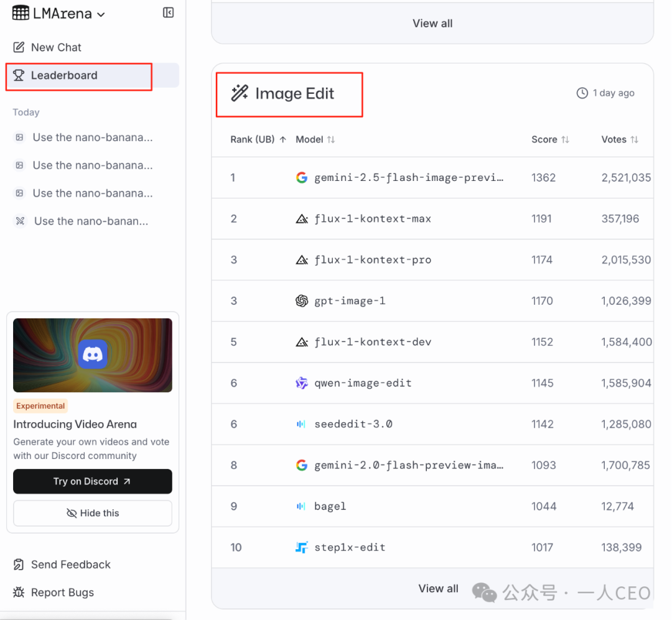672x620 pixels.
Task: Hide this Video Arena promo
Action: pos(93,513)
